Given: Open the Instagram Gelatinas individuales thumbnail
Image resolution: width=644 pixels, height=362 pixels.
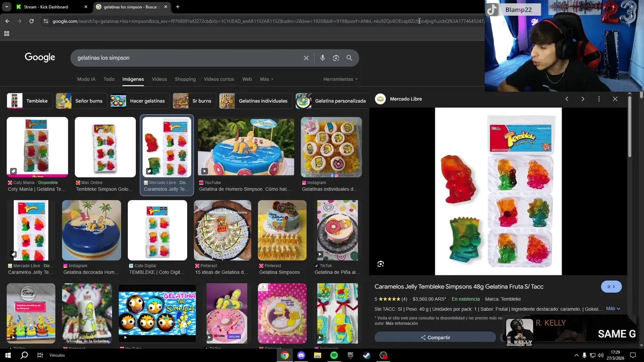Looking at the screenshot, I should [x=331, y=147].
